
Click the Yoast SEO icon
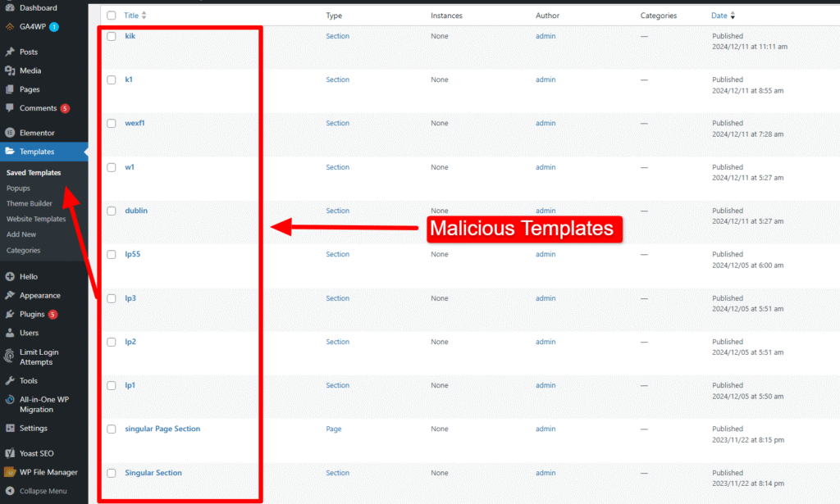coord(10,453)
